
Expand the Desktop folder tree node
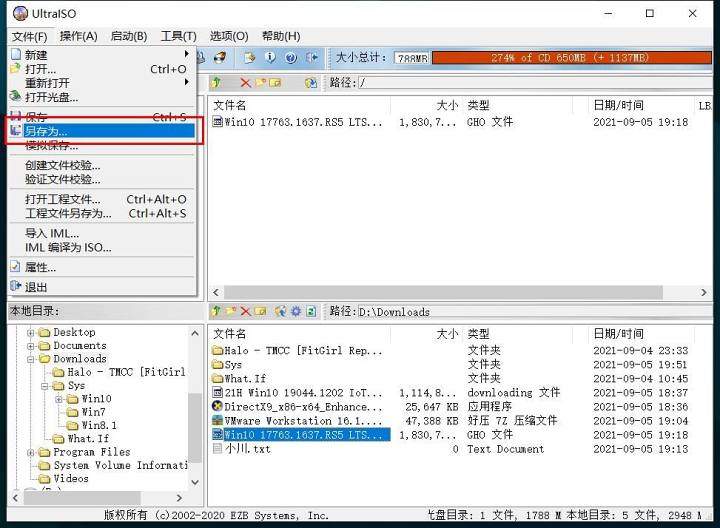pos(30,332)
